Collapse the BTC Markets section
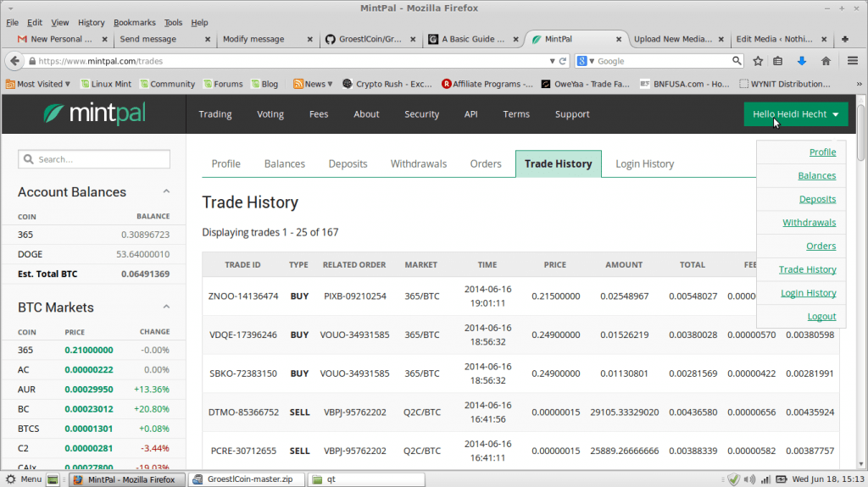This screenshot has width=868, height=487. tap(166, 307)
